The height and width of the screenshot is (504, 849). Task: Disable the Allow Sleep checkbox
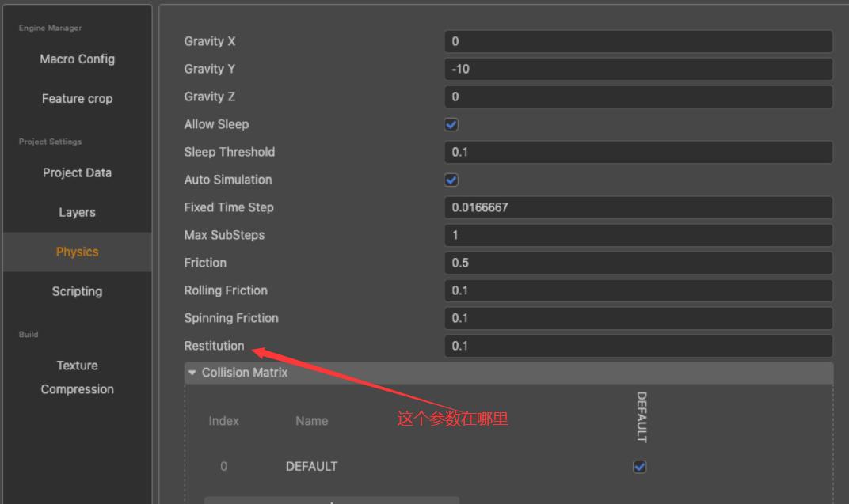(x=451, y=124)
